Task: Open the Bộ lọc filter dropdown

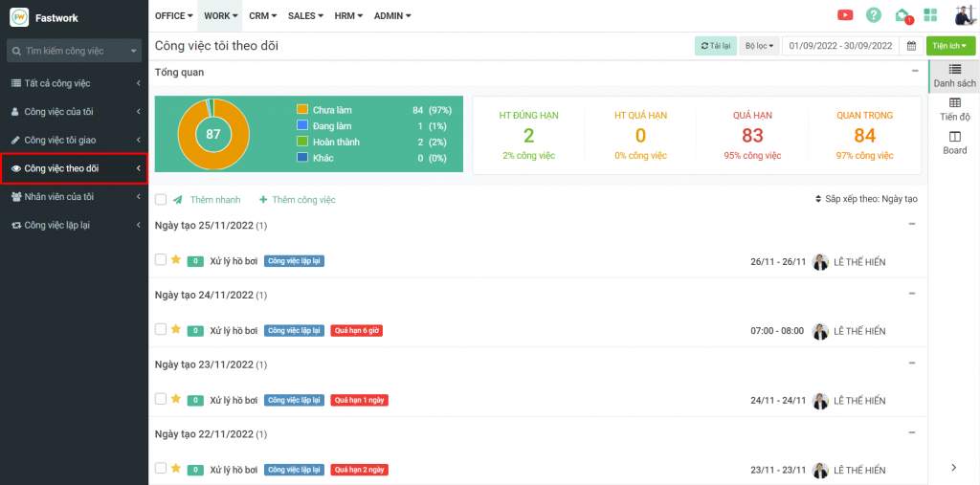Action: (759, 46)
